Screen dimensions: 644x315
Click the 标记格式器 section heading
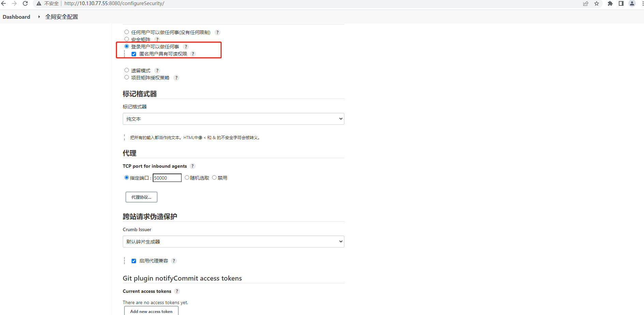coord(140,94)
